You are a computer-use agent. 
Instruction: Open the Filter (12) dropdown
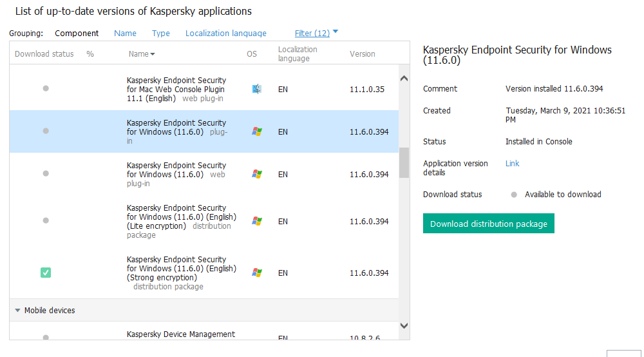click(316, 33)
